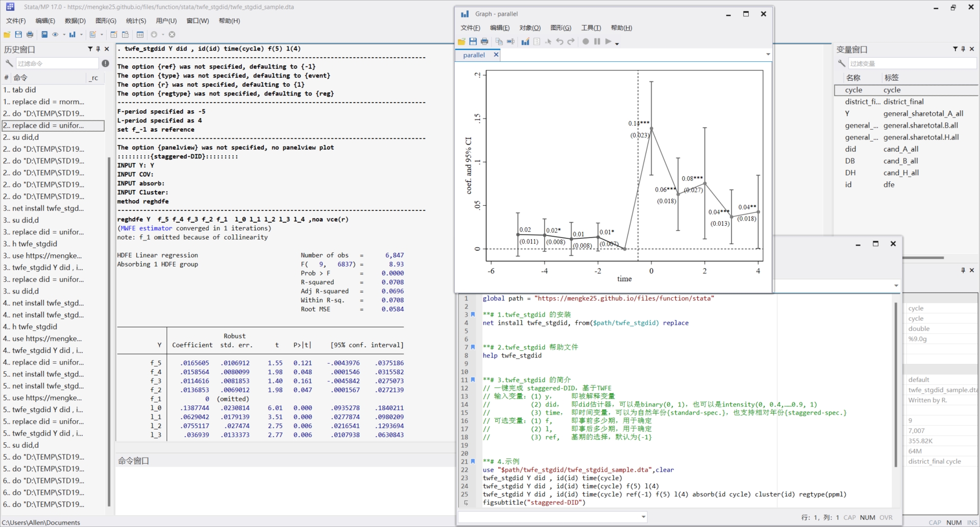980x527 pixels.
Task: Toggle the bookmark on do-file line 3
Action: point(473,315)
